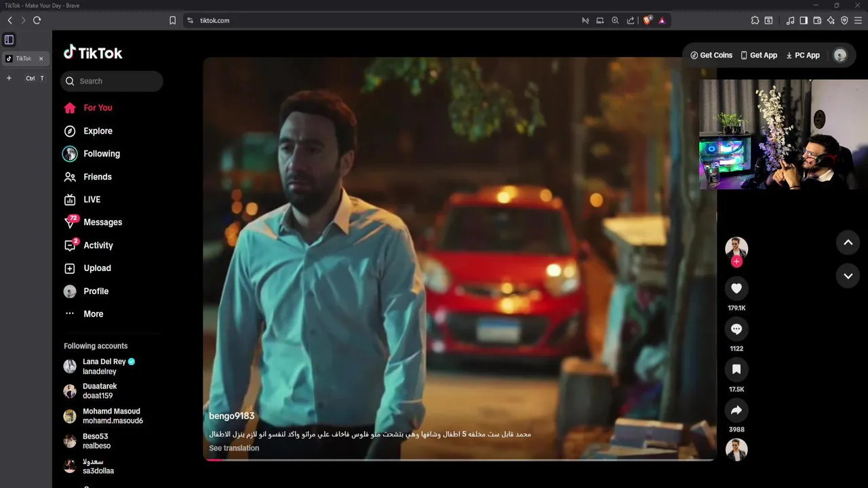
Task: Open Brave main hamburger menu
Action: click(859, 20)
